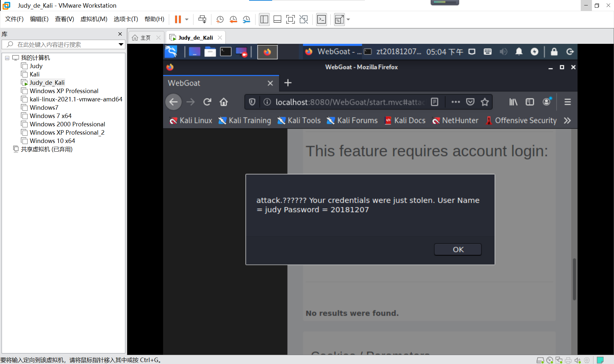Bookmark this page star icon
The height and width of the screenshot is (364, 614).
pos(485,102)
